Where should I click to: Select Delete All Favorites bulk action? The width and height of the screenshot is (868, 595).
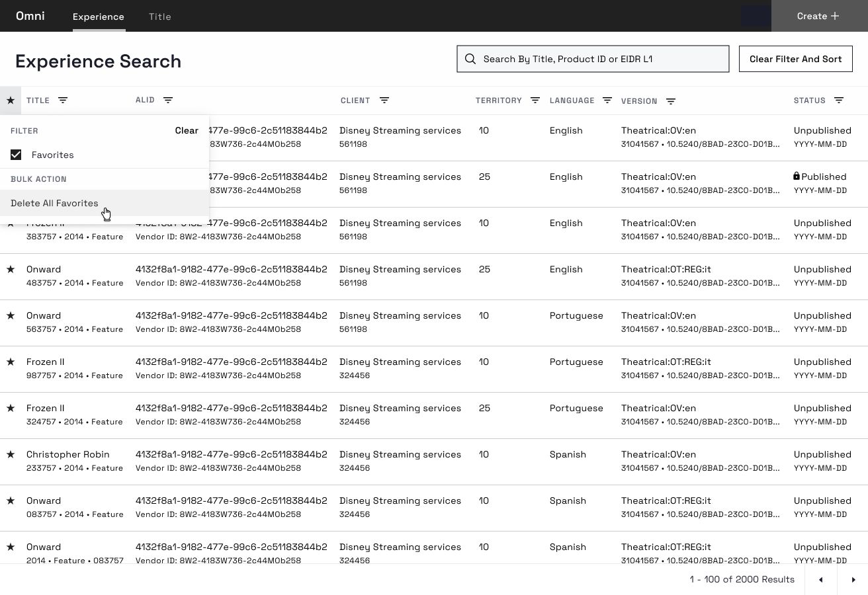[x=54, y=204]
